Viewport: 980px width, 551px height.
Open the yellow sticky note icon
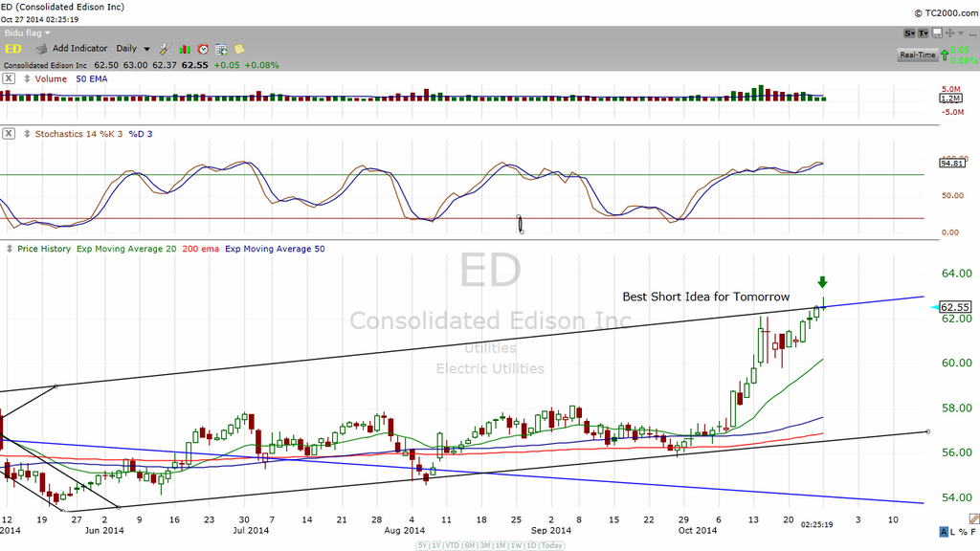pyautogui.click(x=239, y=49)
